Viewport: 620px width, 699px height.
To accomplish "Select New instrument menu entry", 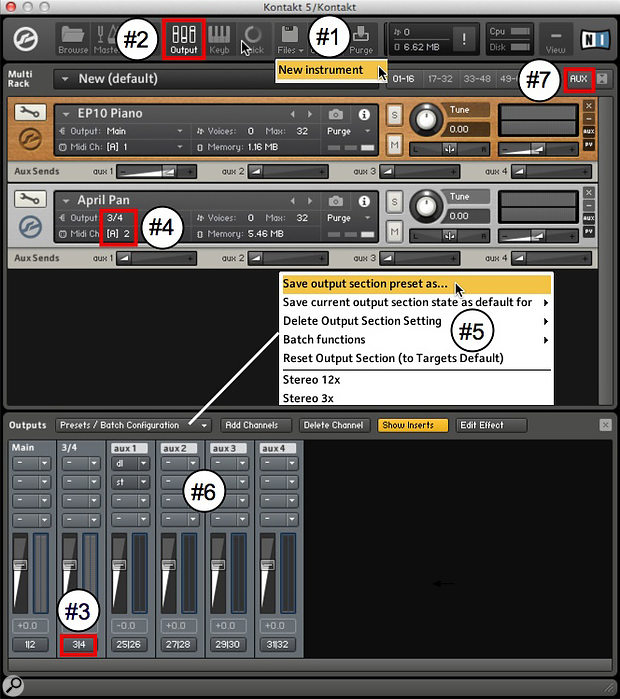I will point(331,70).
